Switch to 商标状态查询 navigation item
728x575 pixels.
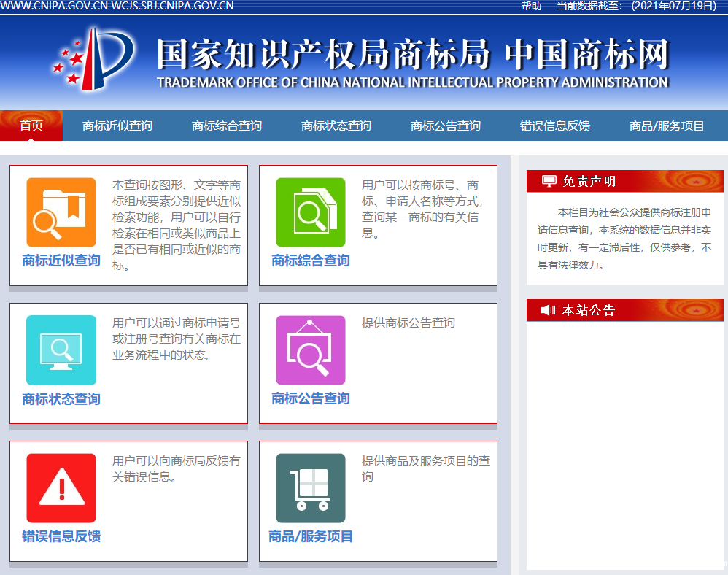coord(336,126)
